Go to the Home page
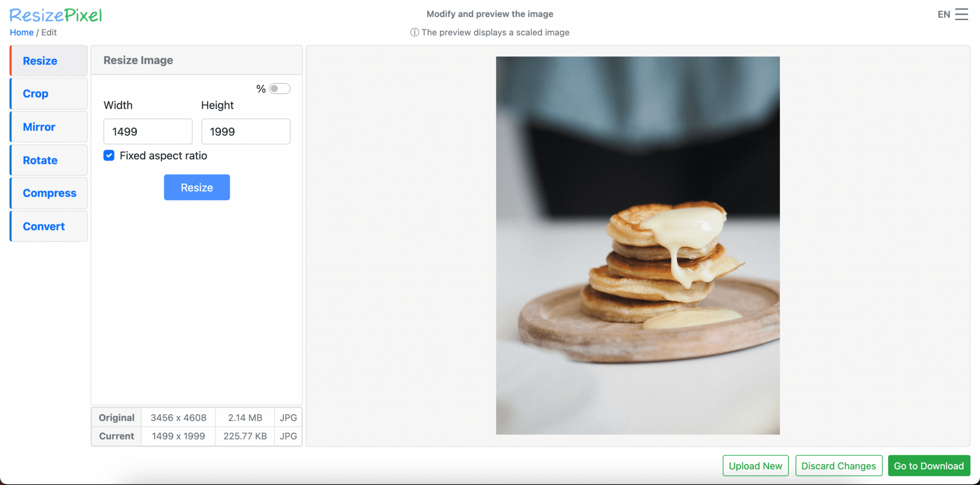 pyautogui.click(x=22, y=32)
